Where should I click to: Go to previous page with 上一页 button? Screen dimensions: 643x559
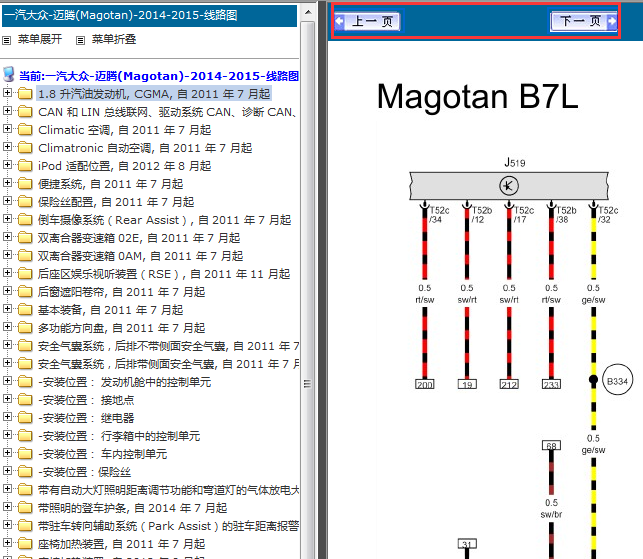click(x=368, y=21)
